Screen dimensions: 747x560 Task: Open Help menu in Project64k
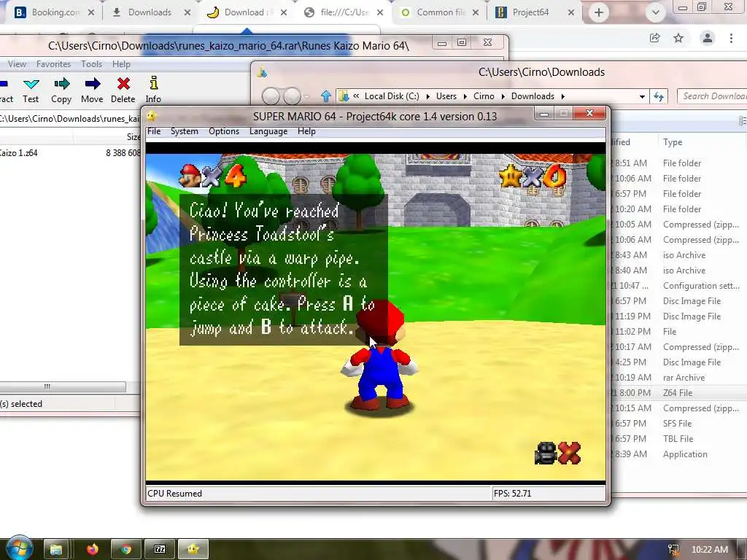coord(306,131)
